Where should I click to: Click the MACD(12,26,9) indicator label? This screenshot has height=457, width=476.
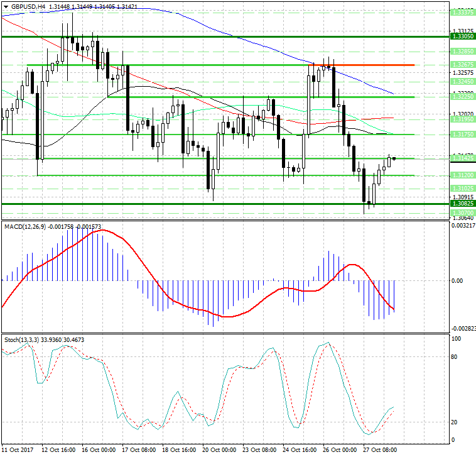click(x=24, y=226)
